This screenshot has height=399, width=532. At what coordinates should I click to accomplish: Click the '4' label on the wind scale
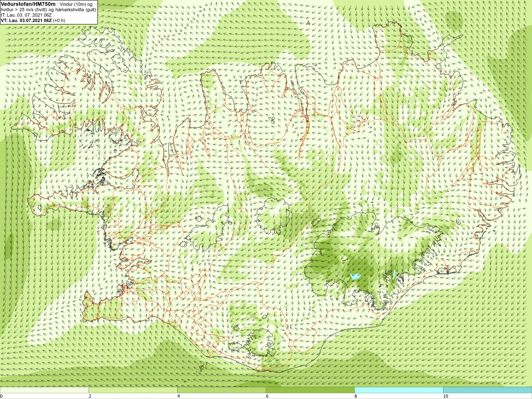pos(179,396)
